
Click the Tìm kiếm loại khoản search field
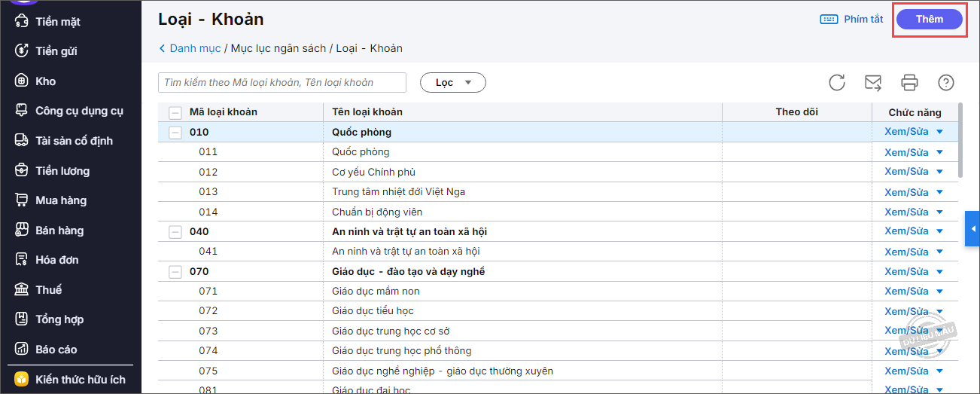282,83
